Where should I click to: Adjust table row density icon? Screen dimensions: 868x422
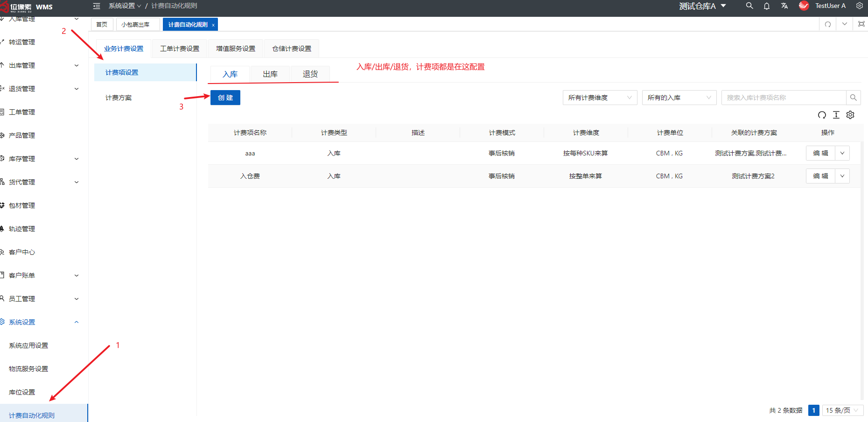click(x=836, y=115)
